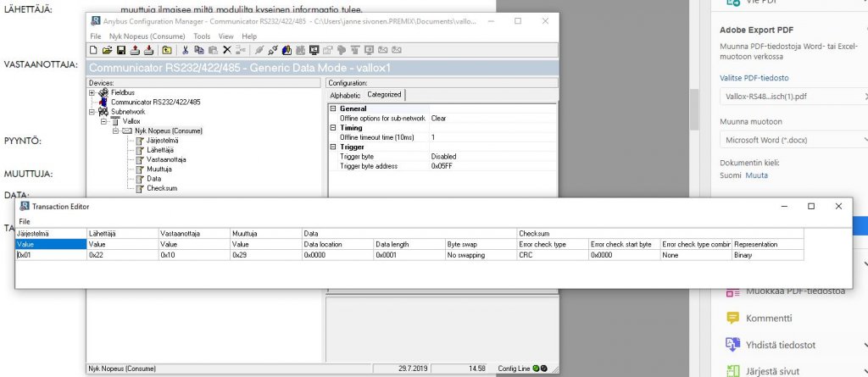The image size is (868, 377).
Task: Click the Kommentti speech bubble icon
Action: click(x=733, y=319)
